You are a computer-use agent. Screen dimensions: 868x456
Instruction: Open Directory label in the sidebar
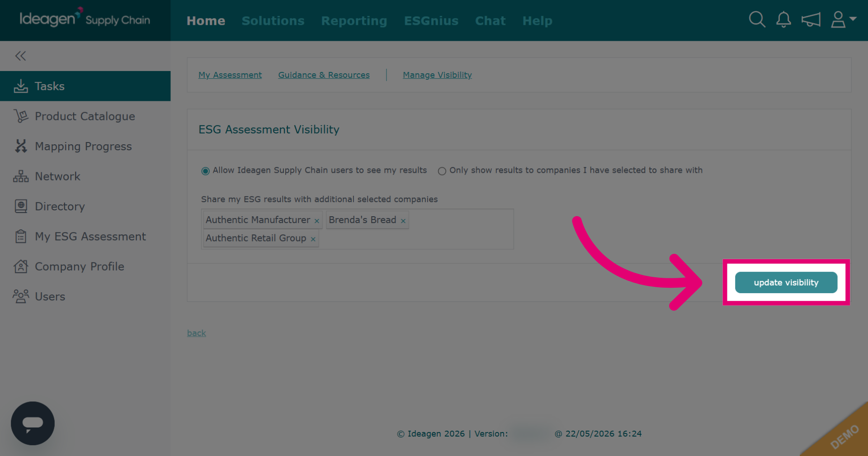(60, 207)
